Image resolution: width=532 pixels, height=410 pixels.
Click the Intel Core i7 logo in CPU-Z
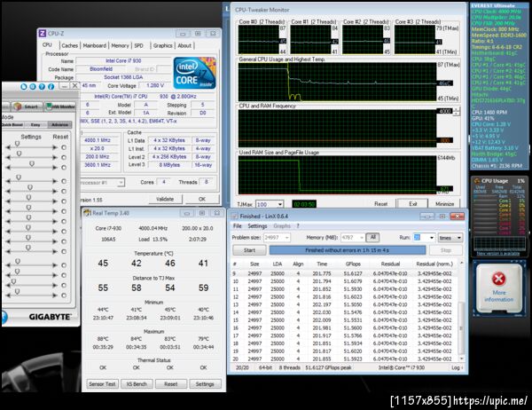[x=194, y=73]
